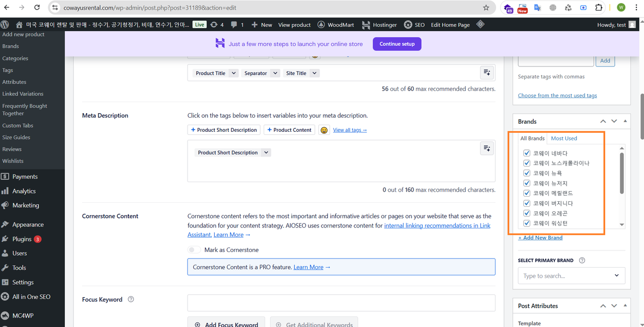The width and height of the screenshot is (644, 327).
Task: Reload the current page
Action: (37, 8)
